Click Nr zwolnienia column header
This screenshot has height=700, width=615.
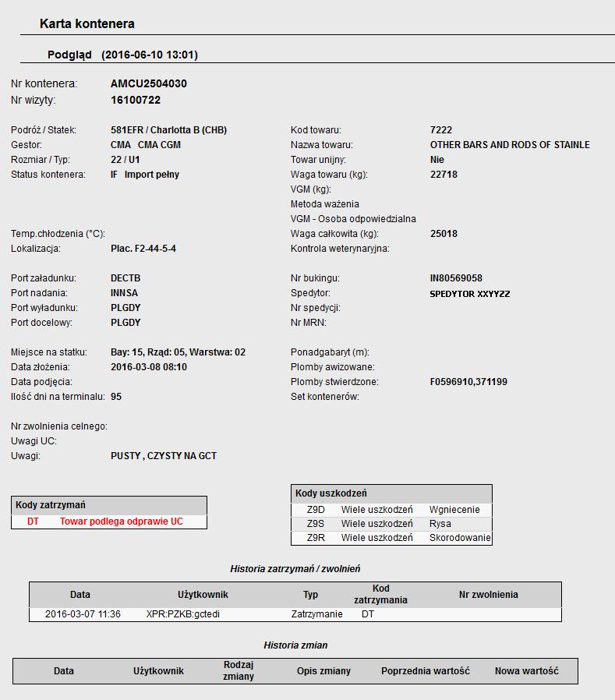point(488,595)
